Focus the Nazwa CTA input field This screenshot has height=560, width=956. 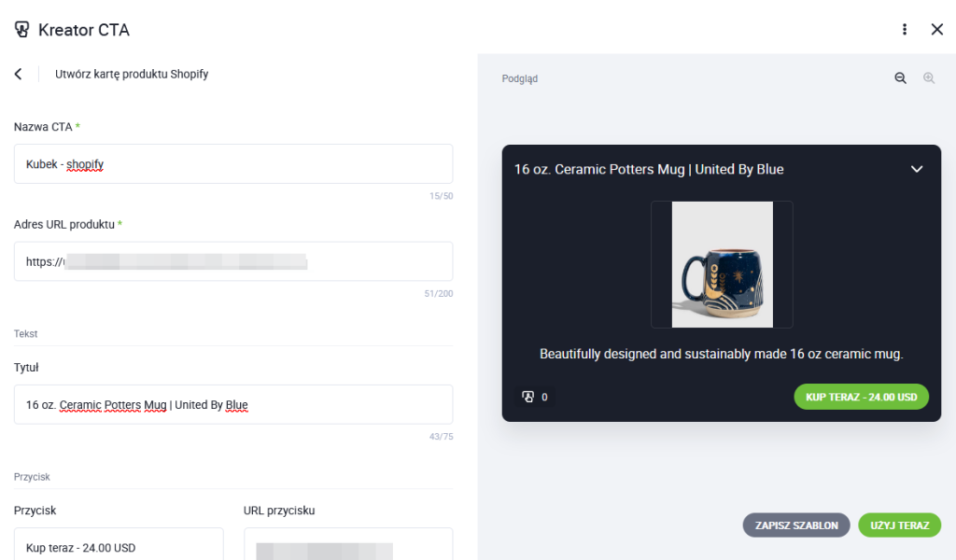tap(233, 164)
